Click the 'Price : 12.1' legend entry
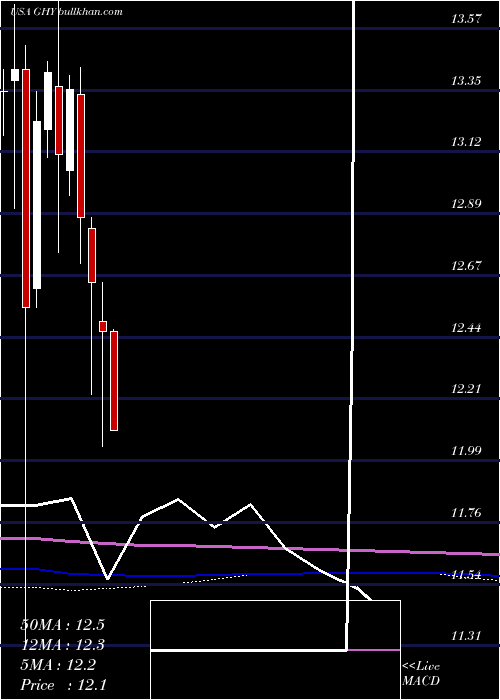The height and width of the screenshot is (700, 500). click(63, 685)
